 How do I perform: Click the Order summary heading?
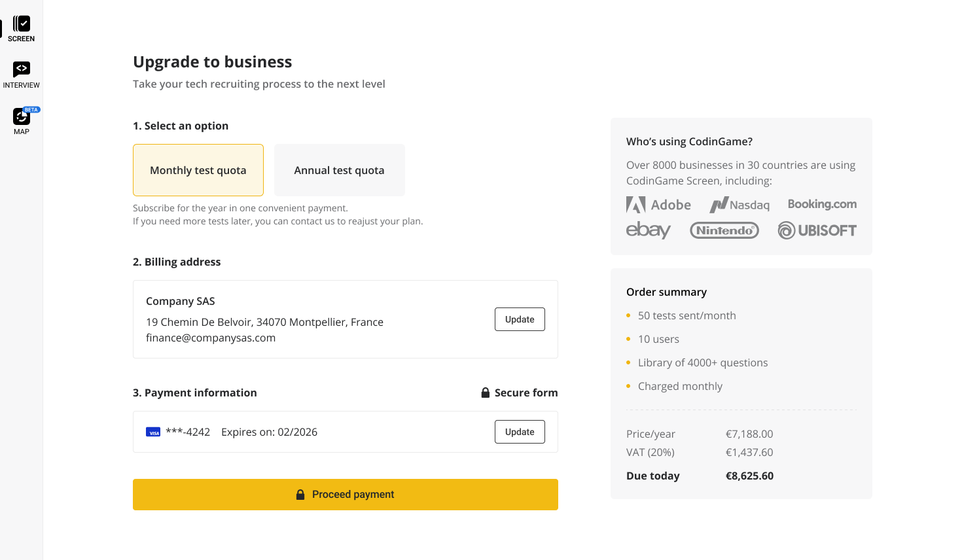click(666, 292)
